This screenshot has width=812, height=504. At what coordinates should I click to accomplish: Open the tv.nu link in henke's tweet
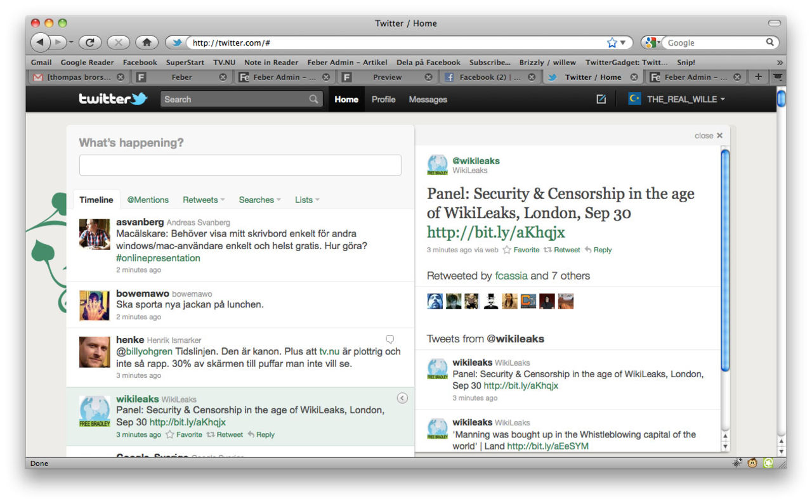point(329,351)
